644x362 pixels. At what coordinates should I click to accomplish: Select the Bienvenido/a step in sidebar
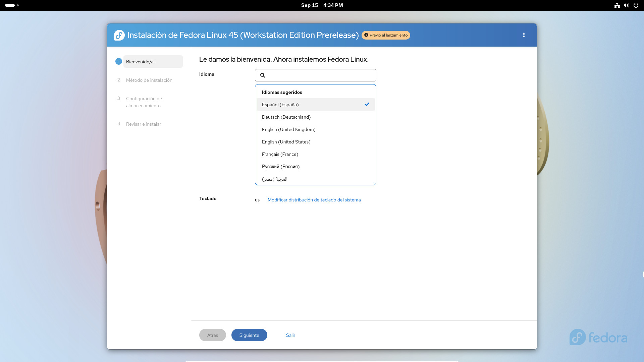[153, 62]
